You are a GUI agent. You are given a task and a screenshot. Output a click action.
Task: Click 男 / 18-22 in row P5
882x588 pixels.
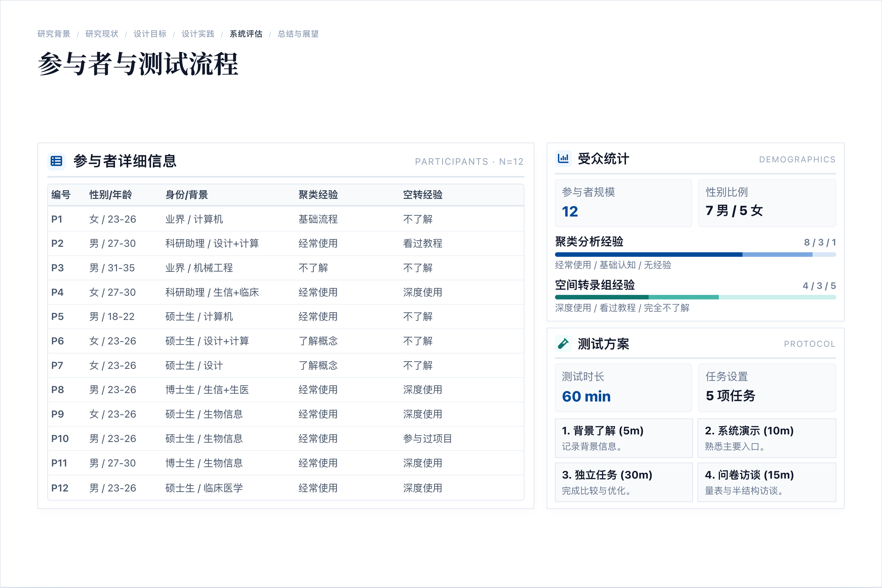coord(112,316)
